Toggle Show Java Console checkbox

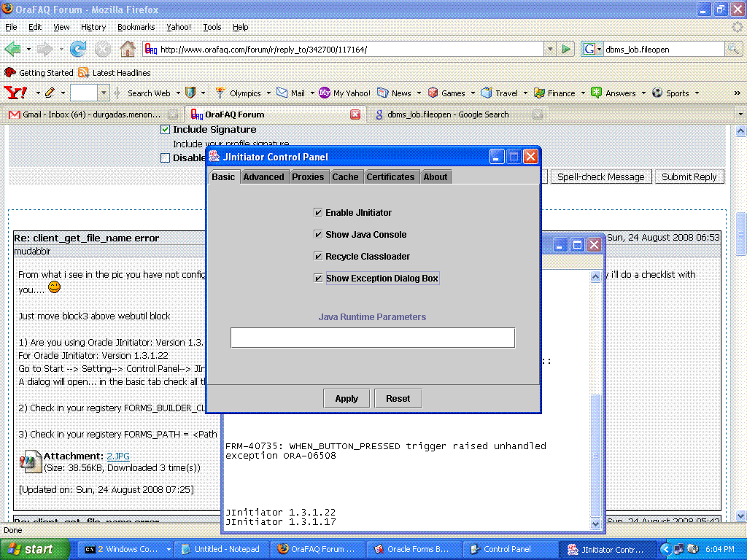point(318,235)
